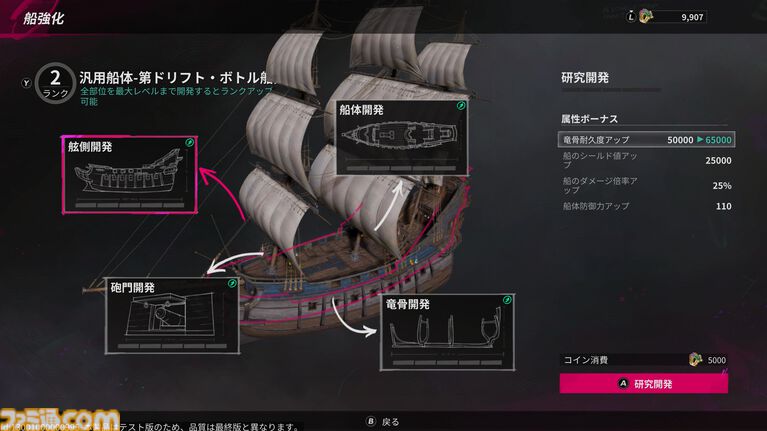The width and height of the screenshot is (767, 431).
Task: Click the coin icon next to 5000 cost
Action: pos(695,360)
